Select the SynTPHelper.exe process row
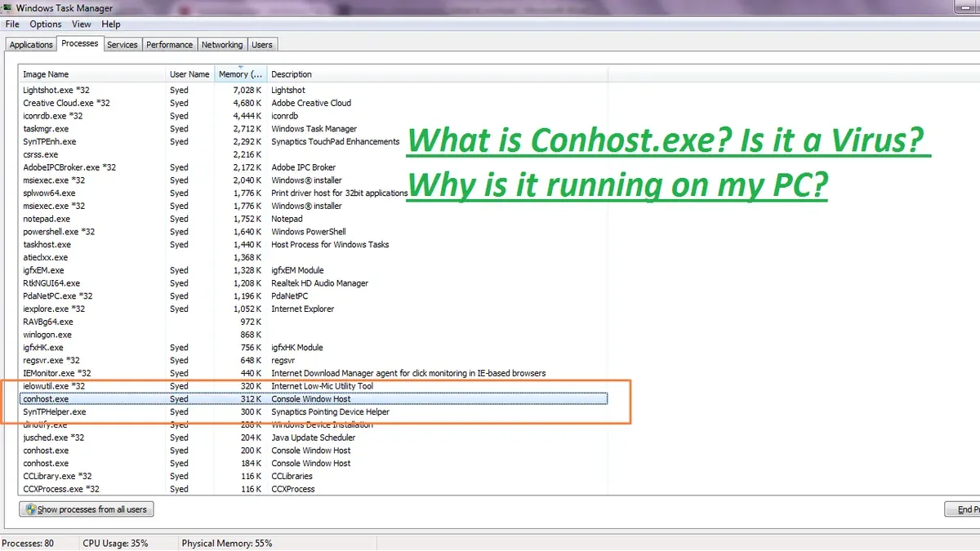The width and height of the screenshot is (980, 551). click(x=314, y=411)
